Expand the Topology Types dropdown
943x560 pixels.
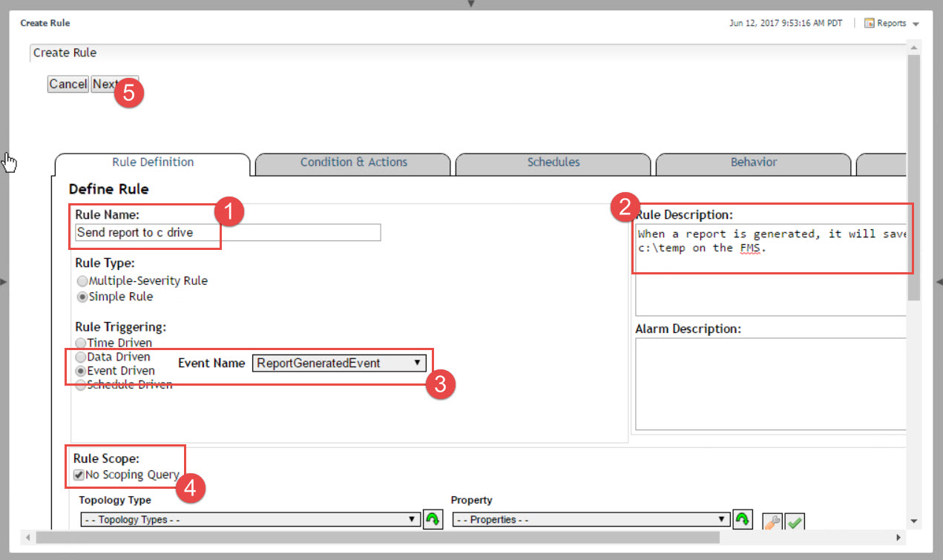click(x=249, y=520)
